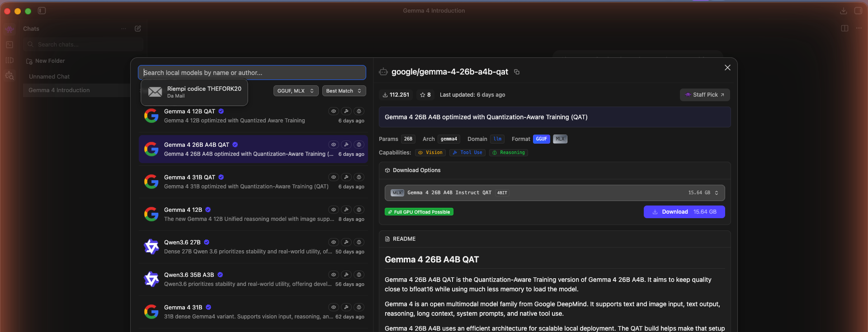Click the 'gemma4' Arch value tag

pyautogui.click(x=449, y=139)
